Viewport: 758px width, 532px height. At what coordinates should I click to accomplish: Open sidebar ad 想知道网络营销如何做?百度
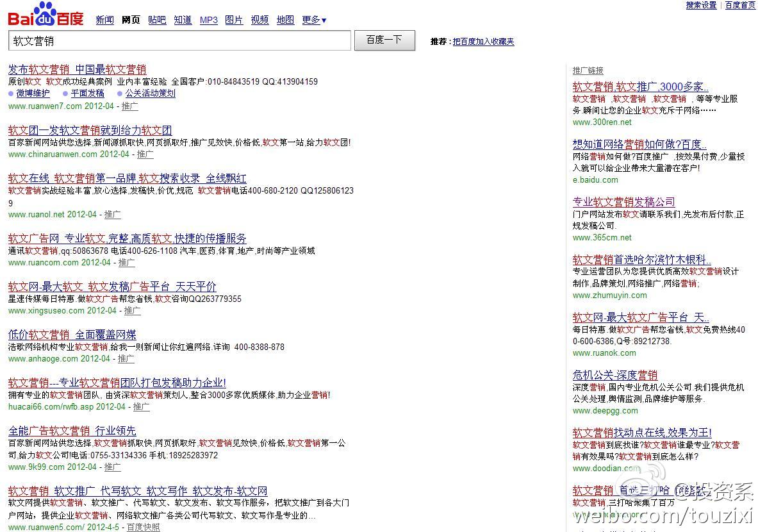pyautogui.click(x=639, y=145)
